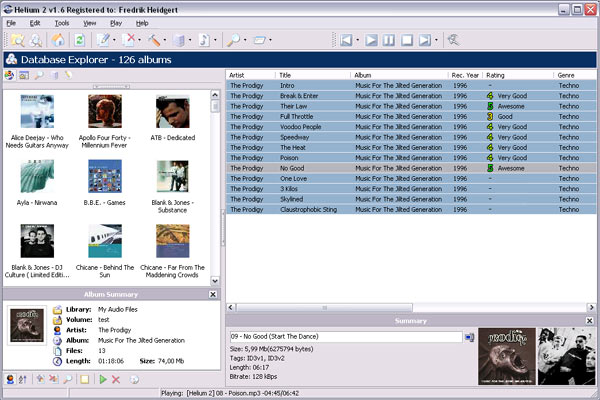The height and width of the screenshot is (400, 600).
Task: Click red X icon in bottom toolbar
Action: coord(116,379)
